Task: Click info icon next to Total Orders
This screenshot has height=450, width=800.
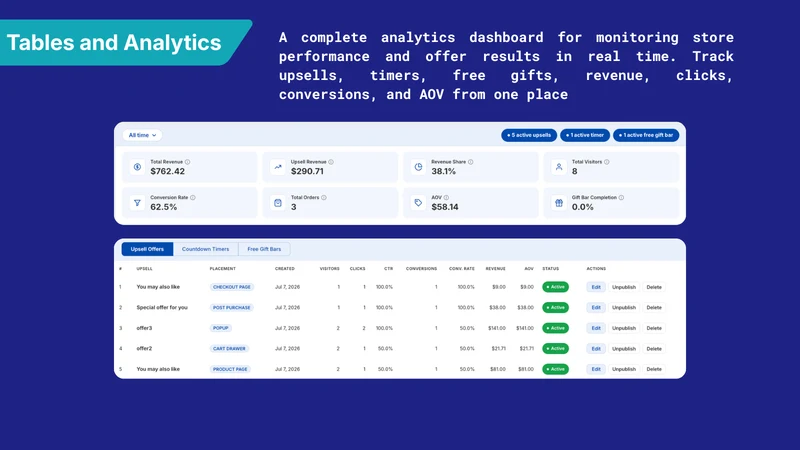Action: point(324,197)
